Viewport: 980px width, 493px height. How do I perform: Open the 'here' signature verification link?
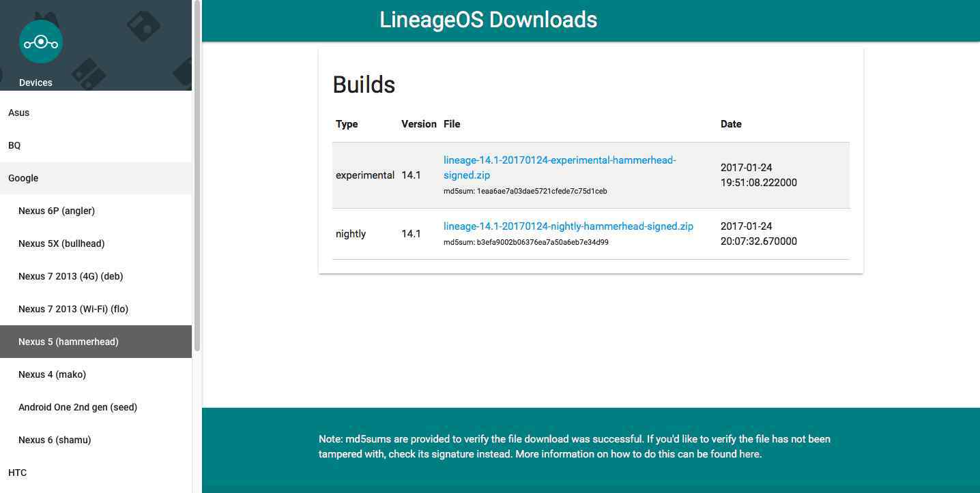click(x=749, y=454)
